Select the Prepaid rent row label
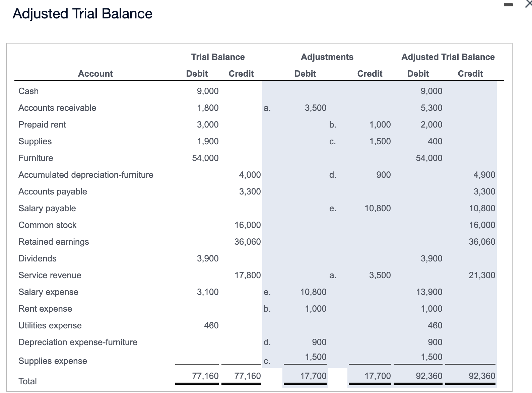Screen dimensions: 532x393 tap(42, 125)
